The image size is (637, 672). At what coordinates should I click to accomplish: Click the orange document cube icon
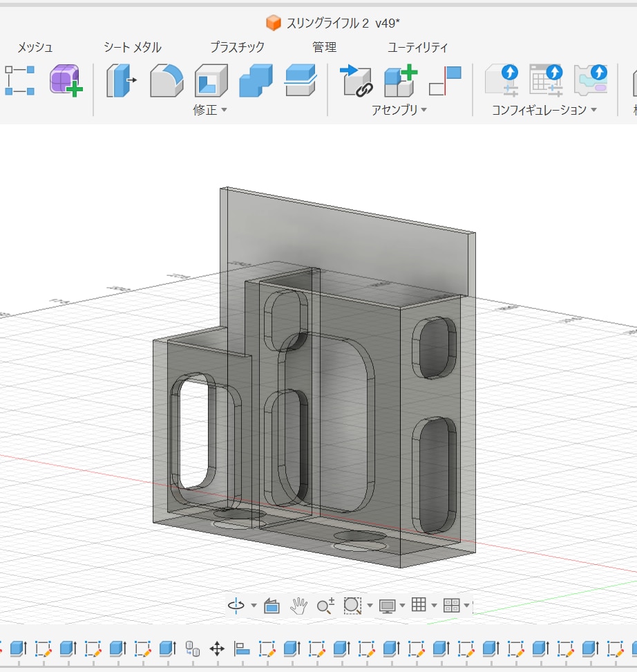pyautogui.click(x=274, y=23)
